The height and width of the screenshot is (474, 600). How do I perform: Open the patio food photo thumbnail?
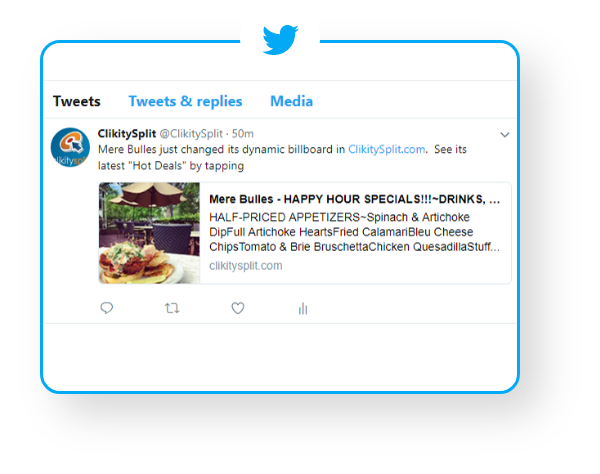click(149, 233)
